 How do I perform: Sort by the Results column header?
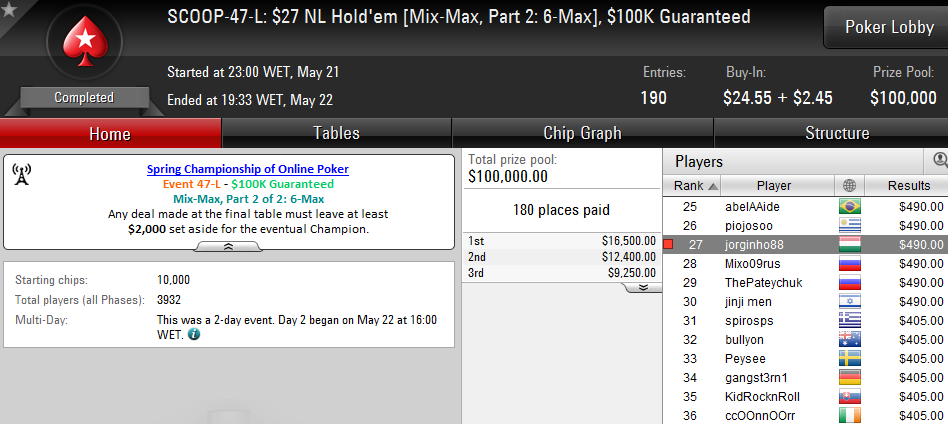pos(908,185)
